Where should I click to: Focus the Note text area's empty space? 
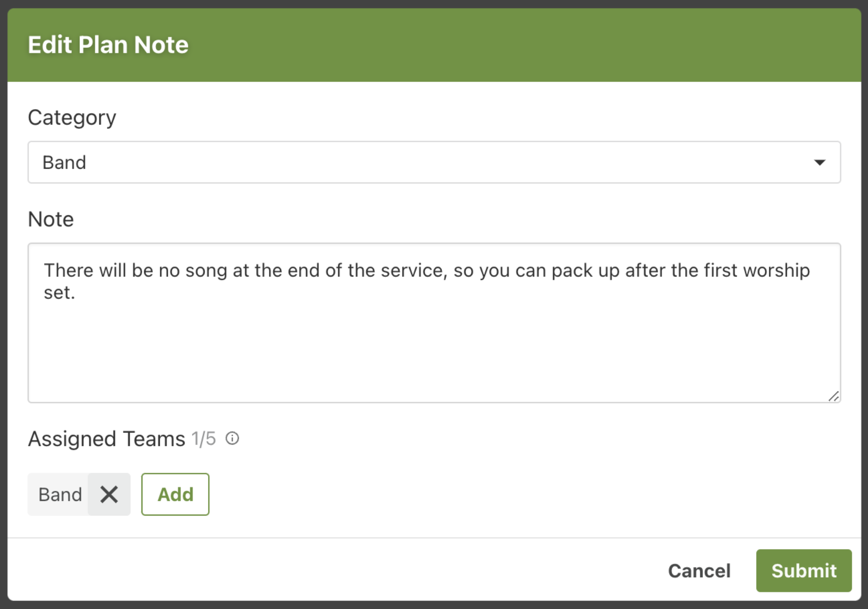tap(434, 349)
